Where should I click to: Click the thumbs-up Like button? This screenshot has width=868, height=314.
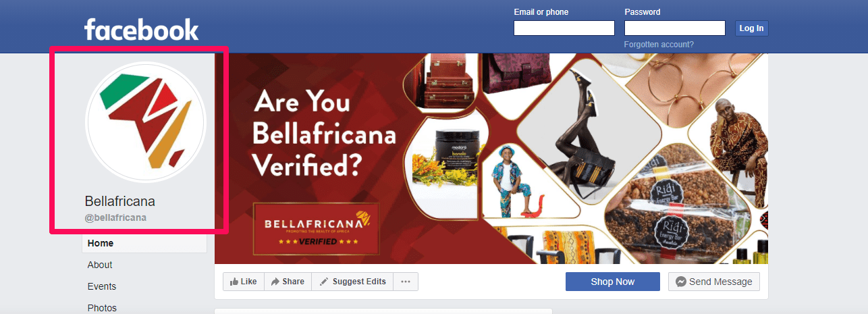pos(243,282)
